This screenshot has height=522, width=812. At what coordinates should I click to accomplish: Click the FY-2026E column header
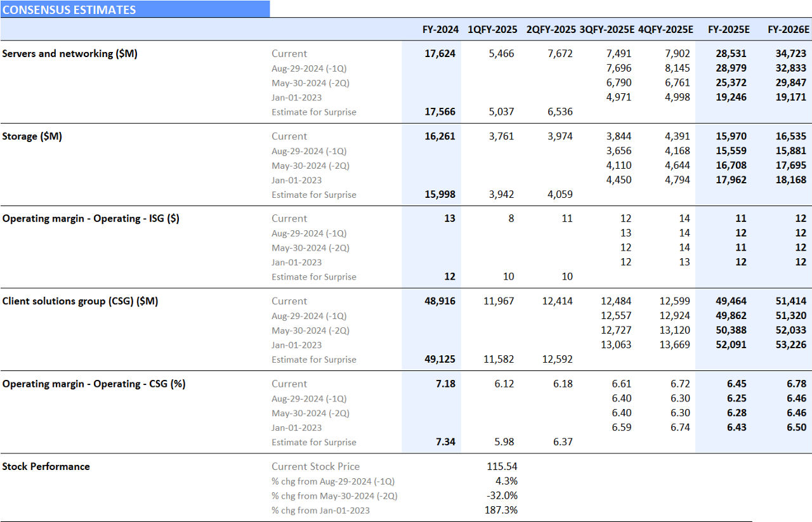[x=789, y=29]
